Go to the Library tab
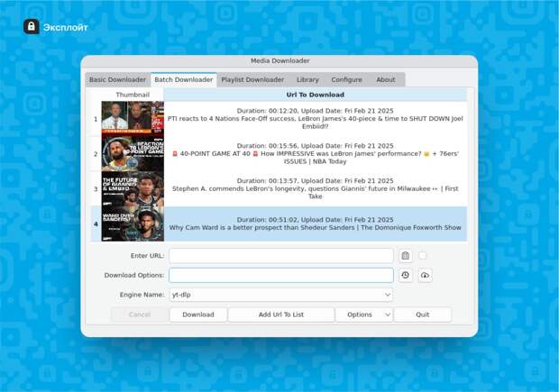This screenshot has height=392, width=559. pos(307,80)
